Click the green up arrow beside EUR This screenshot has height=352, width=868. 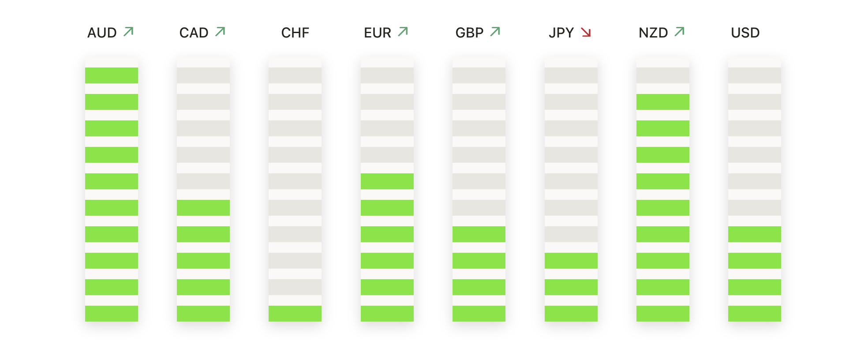[x=403, y=32]
